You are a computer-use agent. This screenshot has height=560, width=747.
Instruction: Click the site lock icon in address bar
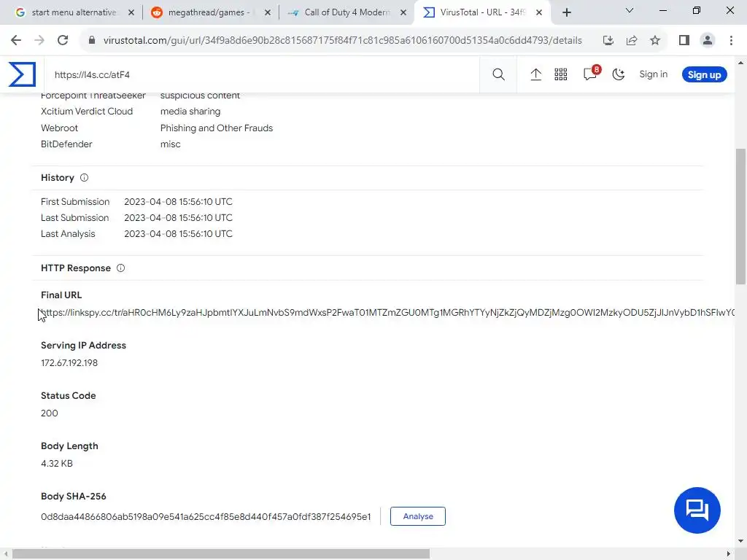pyautogui.click(x=92, y=41)
